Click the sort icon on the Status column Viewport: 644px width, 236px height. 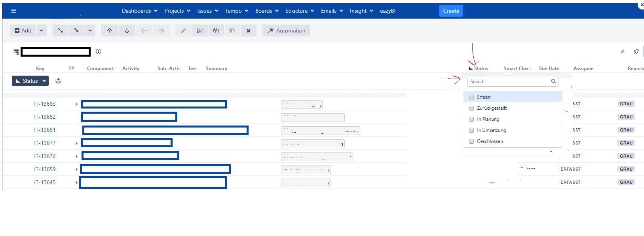(x=470, y=68)
